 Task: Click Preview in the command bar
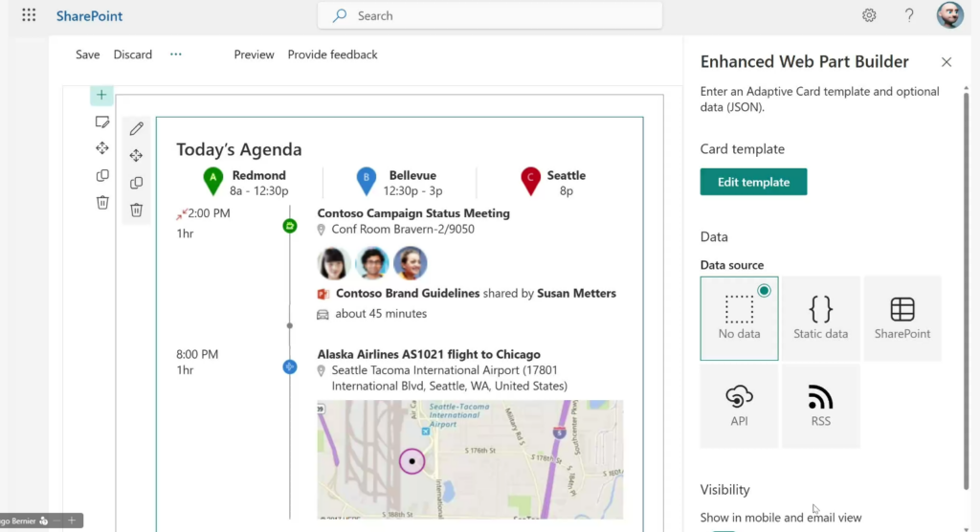click(254, 55)
